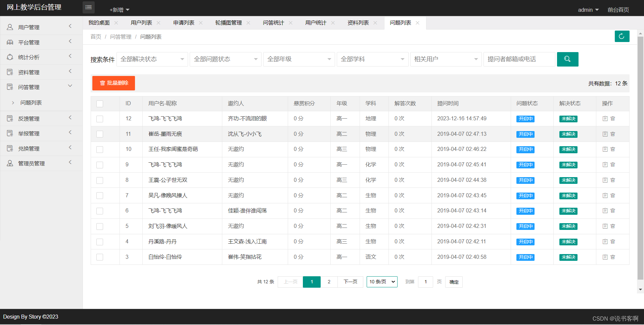
Task: Click the delete trash icon for row ID 11
Action: (613, 134)
